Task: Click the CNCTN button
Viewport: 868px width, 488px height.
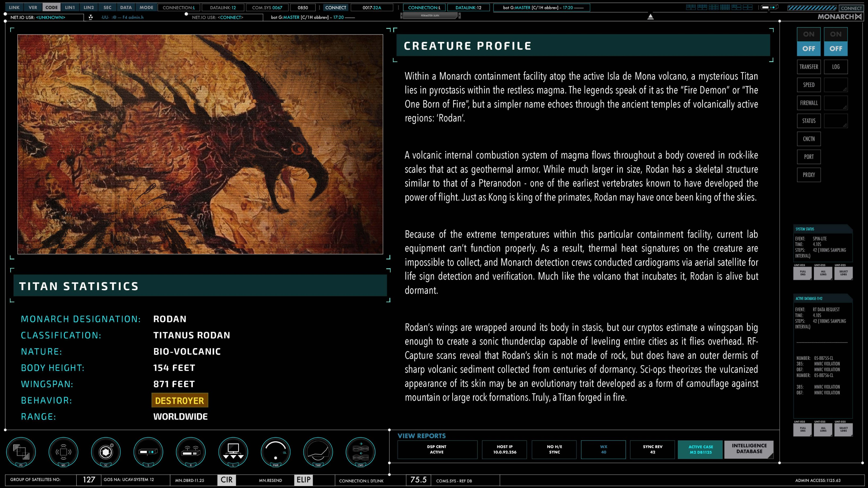Action: coord(809,139)
